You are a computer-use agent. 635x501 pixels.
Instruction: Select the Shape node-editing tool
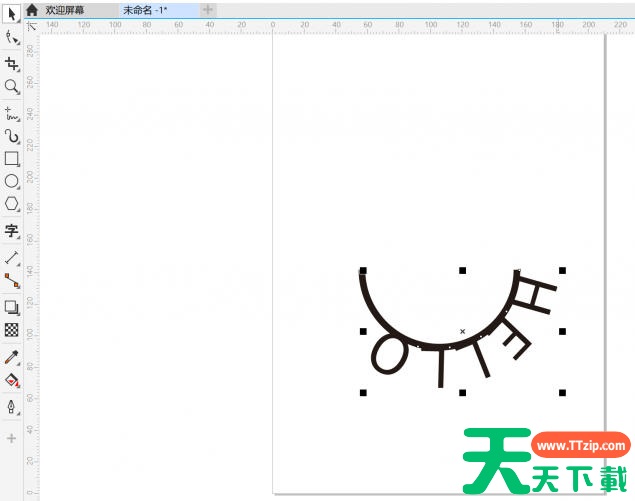pos(12,38)
